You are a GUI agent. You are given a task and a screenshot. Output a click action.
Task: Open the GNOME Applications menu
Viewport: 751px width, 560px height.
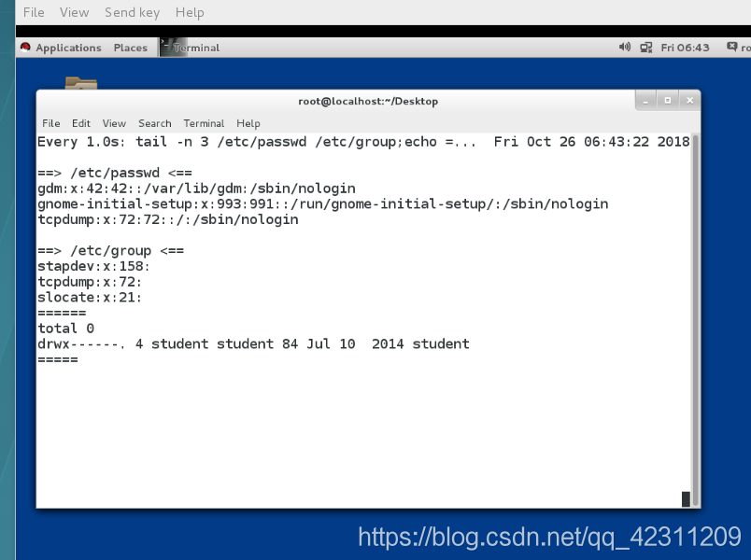(68, 48)
